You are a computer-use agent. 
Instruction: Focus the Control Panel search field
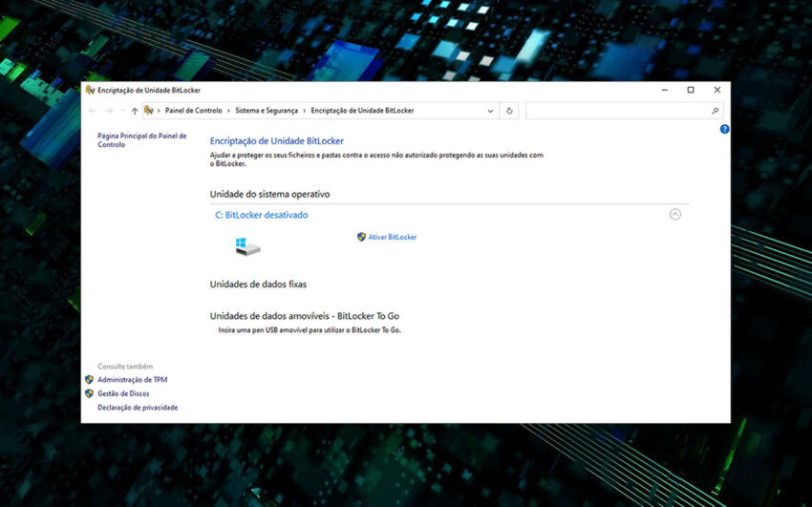(624, 111)
